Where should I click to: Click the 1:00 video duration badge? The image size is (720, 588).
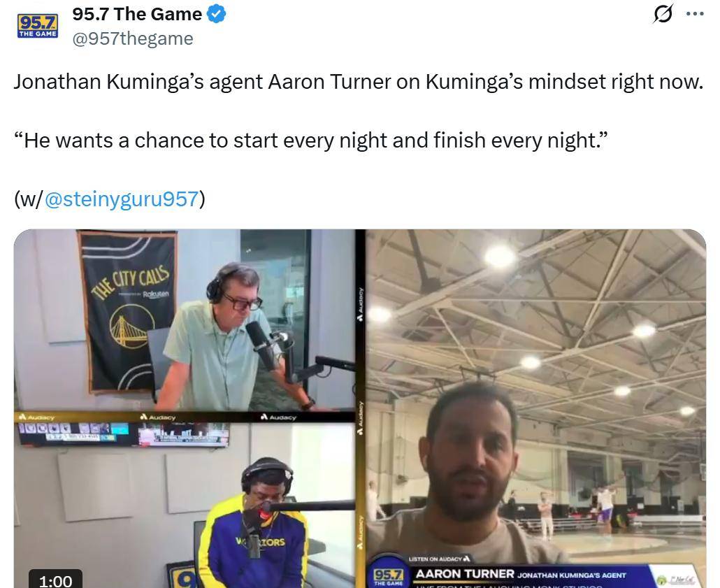[x=55, y=580]
